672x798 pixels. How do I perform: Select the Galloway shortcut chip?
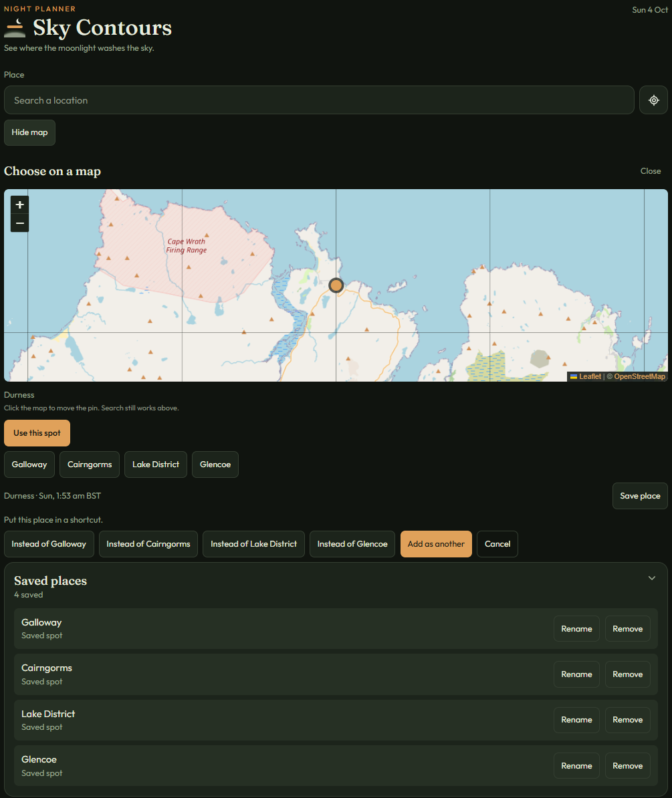(29, 464)
